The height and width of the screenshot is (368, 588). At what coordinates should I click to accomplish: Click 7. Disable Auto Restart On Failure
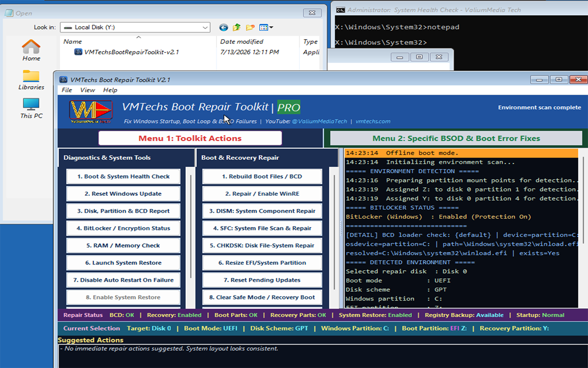click(x=123, y=280)
